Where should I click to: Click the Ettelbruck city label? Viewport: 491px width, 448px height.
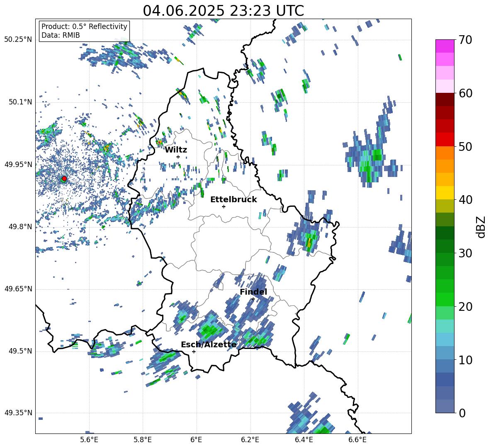coord(233,200)
